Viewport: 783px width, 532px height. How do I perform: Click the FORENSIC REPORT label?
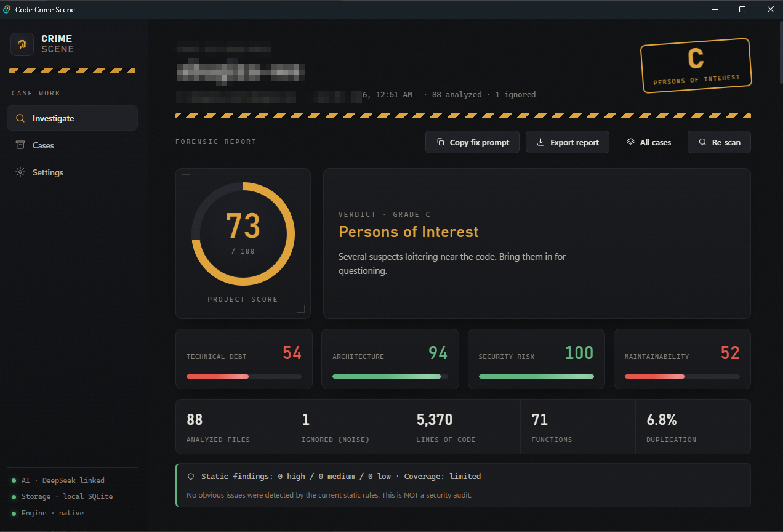pos(216,142)
